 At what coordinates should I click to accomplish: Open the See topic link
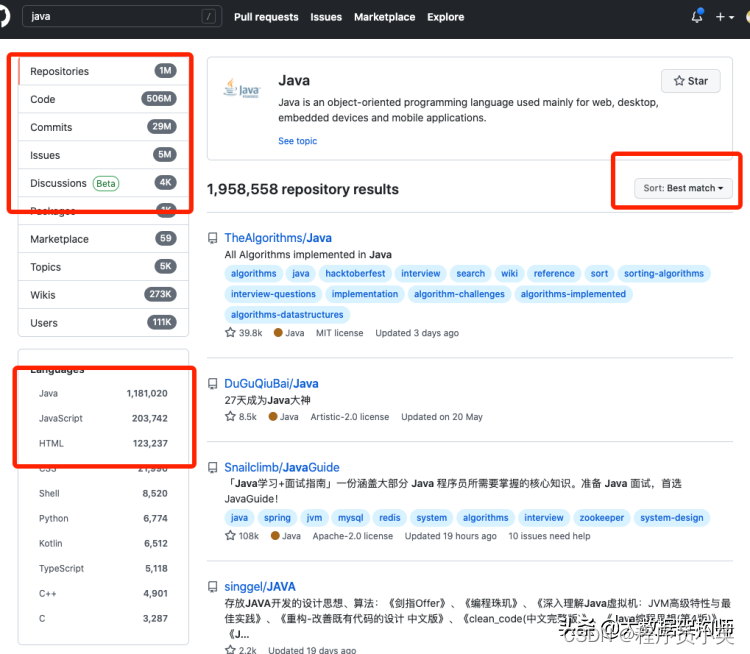298,141
